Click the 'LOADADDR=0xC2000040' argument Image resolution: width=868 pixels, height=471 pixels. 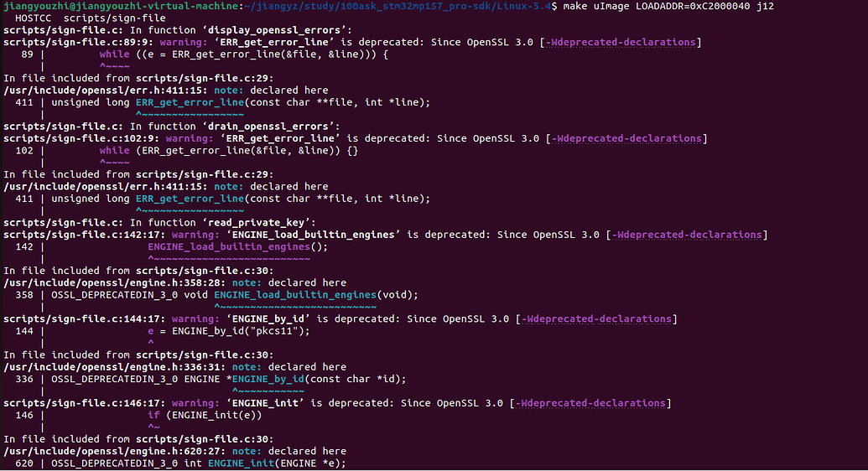(x=693, y=6)
